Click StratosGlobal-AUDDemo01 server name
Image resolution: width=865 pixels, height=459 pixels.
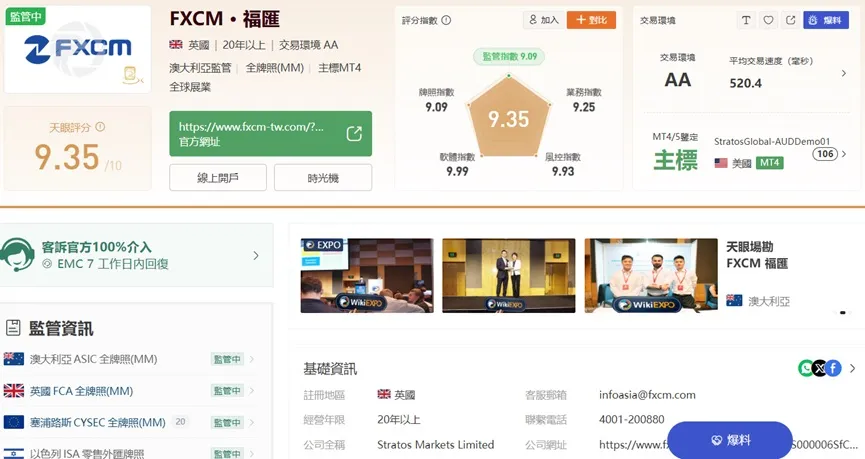[x=772, y=141]
